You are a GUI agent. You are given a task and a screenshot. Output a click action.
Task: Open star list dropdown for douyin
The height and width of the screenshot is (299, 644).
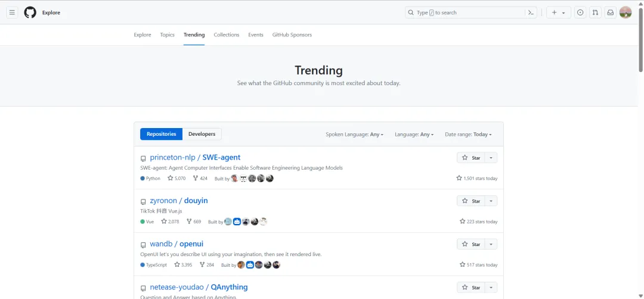[x=491, y=201]
